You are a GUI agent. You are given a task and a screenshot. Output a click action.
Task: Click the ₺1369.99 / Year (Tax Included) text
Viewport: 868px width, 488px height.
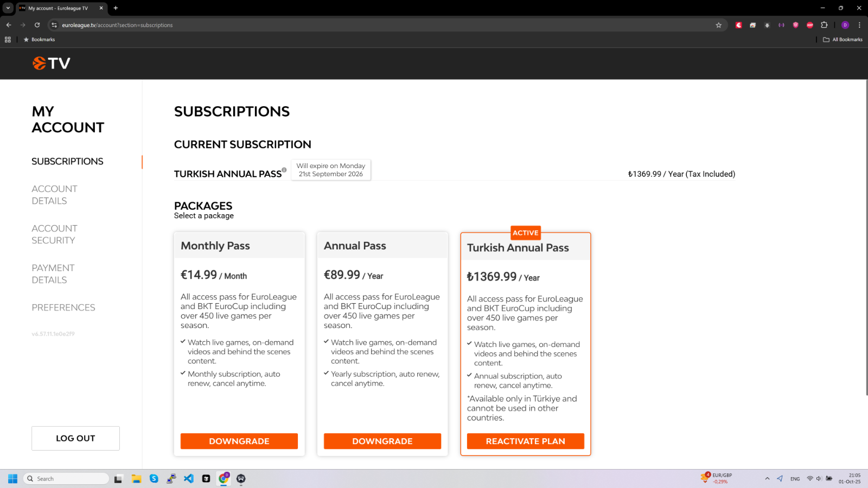coord(681,174)
